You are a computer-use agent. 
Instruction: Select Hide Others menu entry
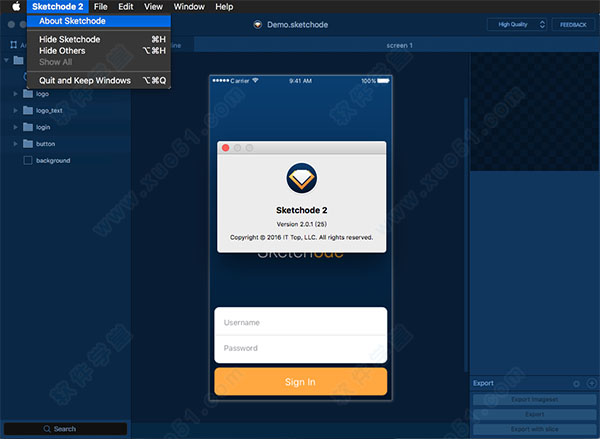coord(62,50)
